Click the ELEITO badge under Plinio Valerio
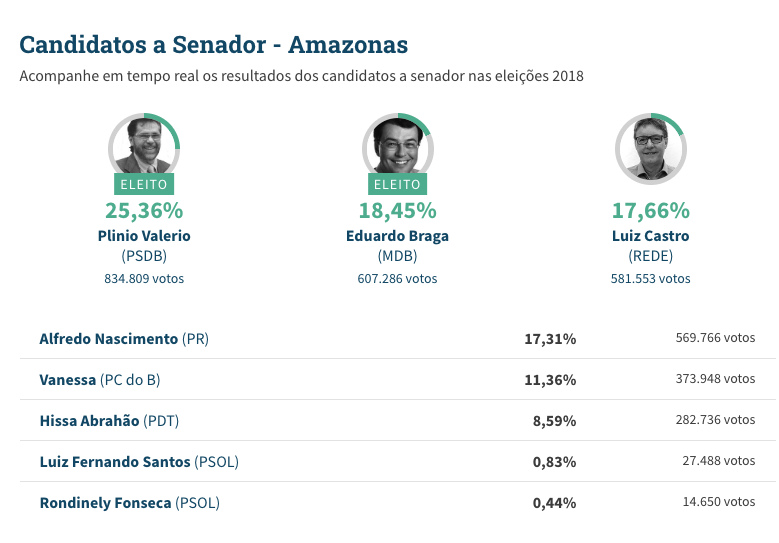 coord(144,184)
